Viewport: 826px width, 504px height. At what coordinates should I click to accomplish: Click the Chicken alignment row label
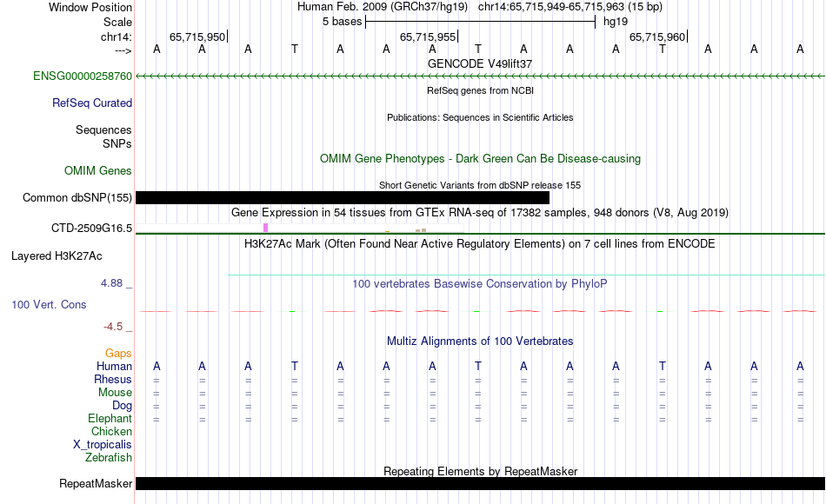(111, 431)
